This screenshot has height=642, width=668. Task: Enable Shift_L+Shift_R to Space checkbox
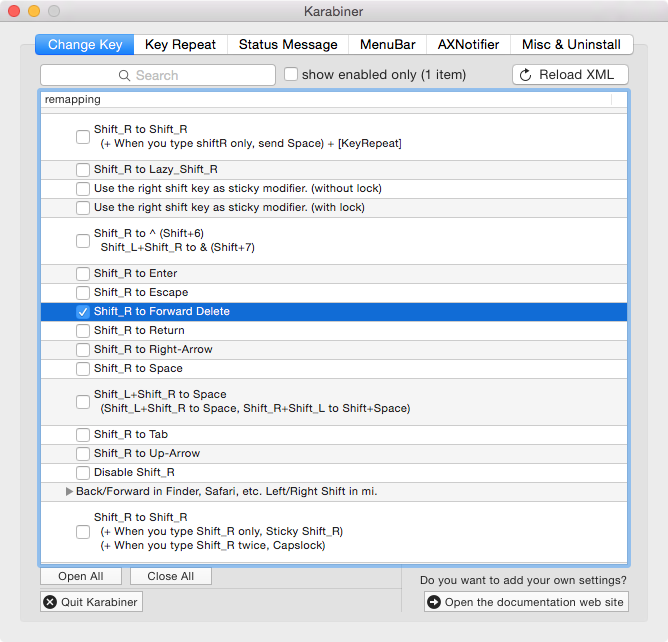pos(83,402)
